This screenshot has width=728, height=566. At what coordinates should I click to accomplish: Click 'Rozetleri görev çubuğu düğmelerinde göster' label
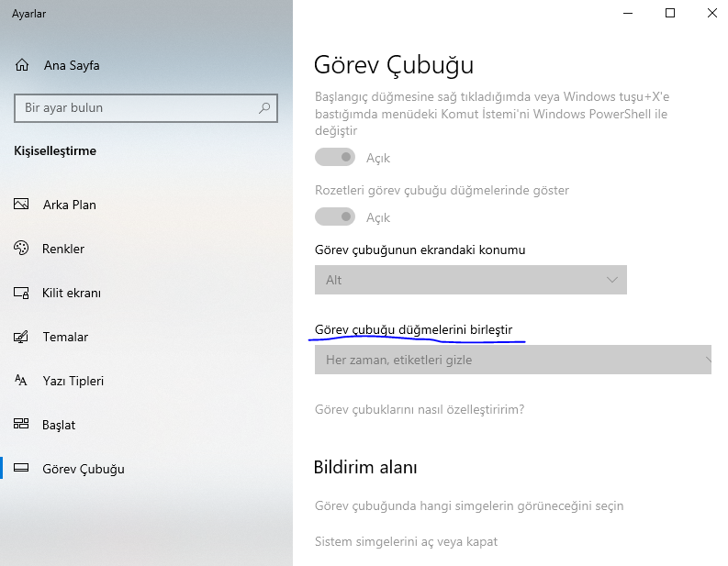click(x=442, y=190)
